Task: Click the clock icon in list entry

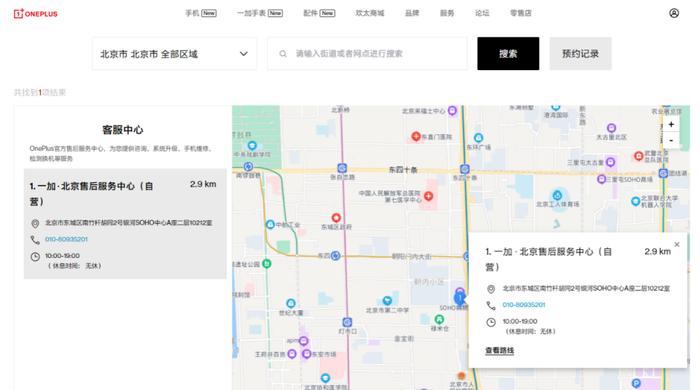Action: click(35, 257)
